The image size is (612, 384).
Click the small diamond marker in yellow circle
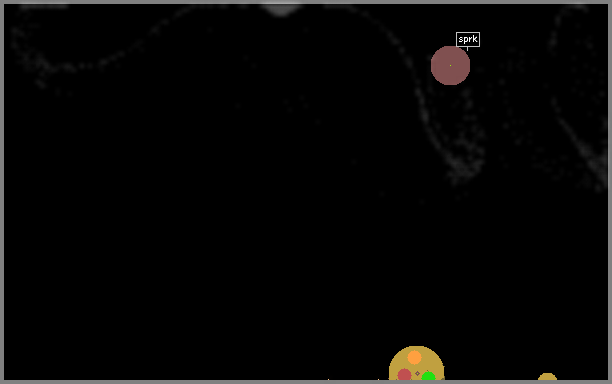click(x=417, y=373)
